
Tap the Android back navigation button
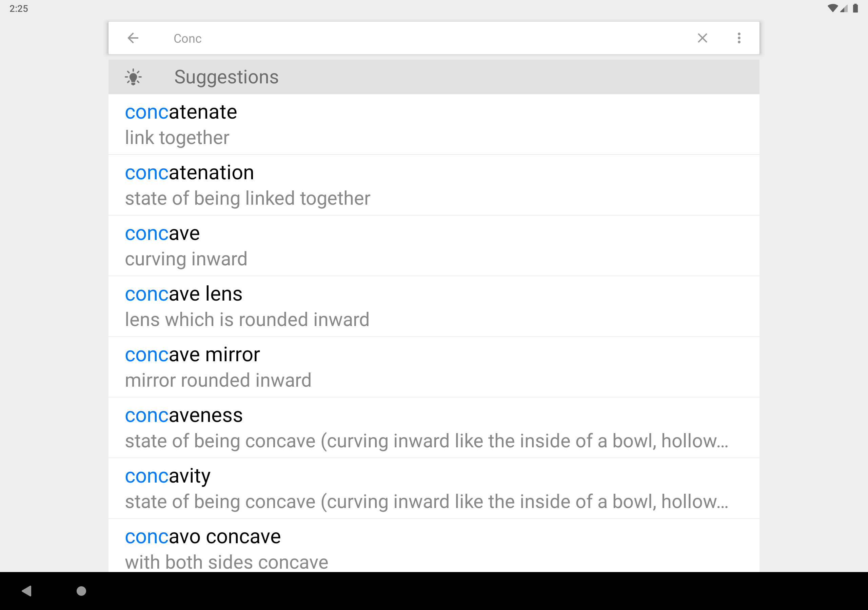[x=26, y=591]
